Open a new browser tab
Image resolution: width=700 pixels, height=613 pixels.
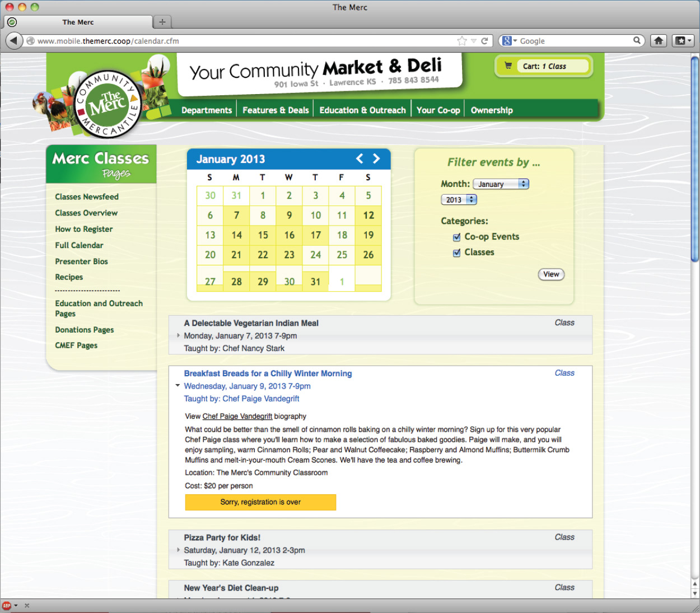tap(162, 22)
